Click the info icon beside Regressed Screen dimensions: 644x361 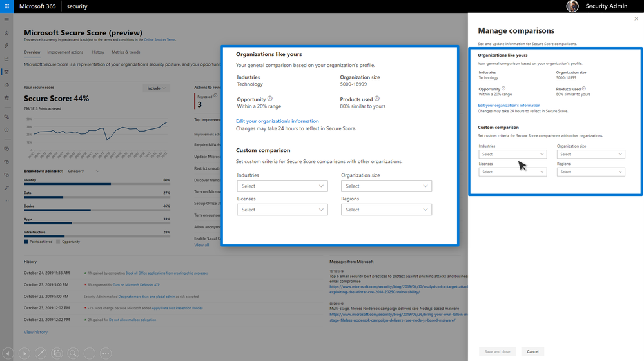point(215,95)
